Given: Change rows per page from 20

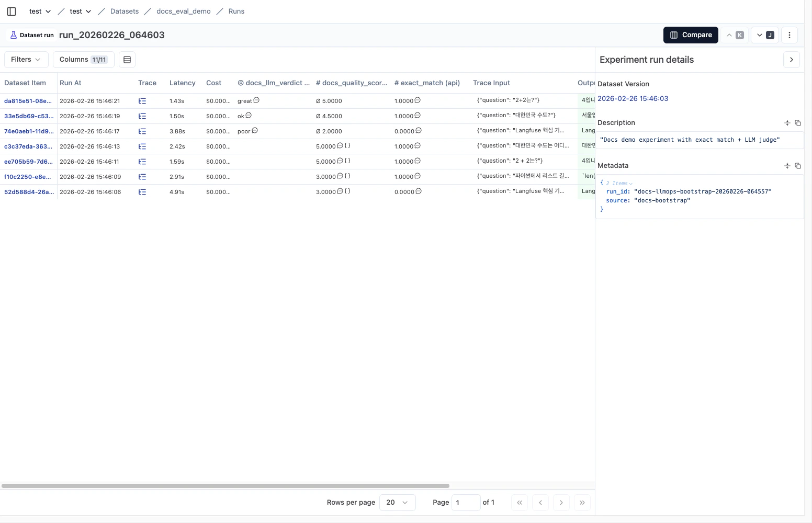Looking at the screenshot, I should [x=398, y=503].
